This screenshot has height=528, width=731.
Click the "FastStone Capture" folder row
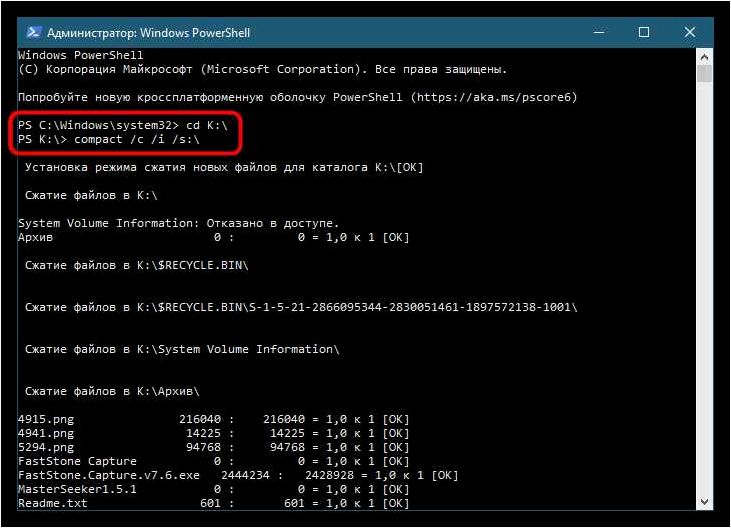pyautogui.click(x=214, y=461)
